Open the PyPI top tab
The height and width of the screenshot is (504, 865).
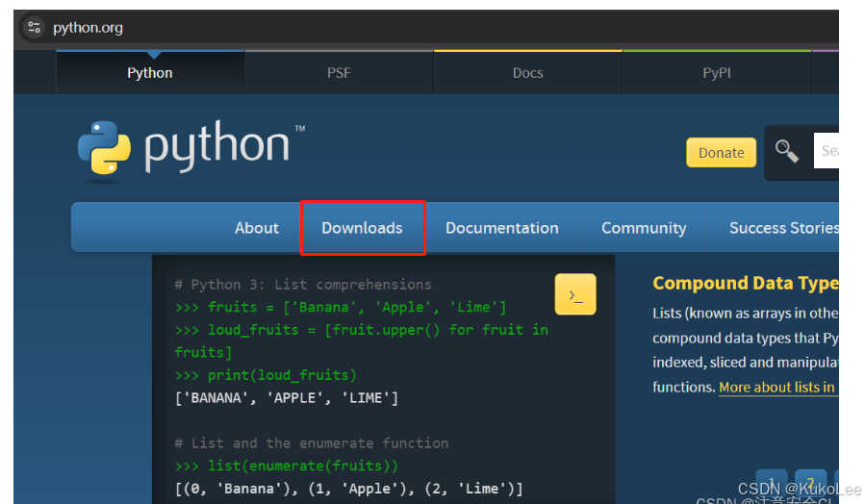717,72
